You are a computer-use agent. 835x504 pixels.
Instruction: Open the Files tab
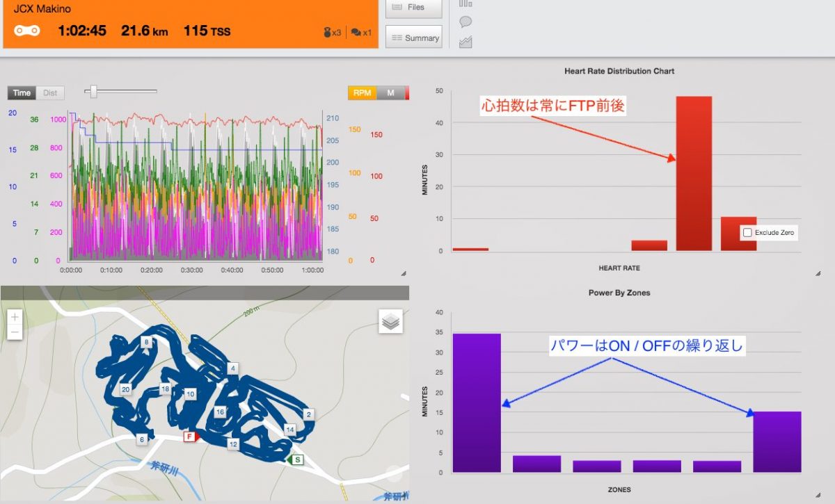(x=414, y=8)
